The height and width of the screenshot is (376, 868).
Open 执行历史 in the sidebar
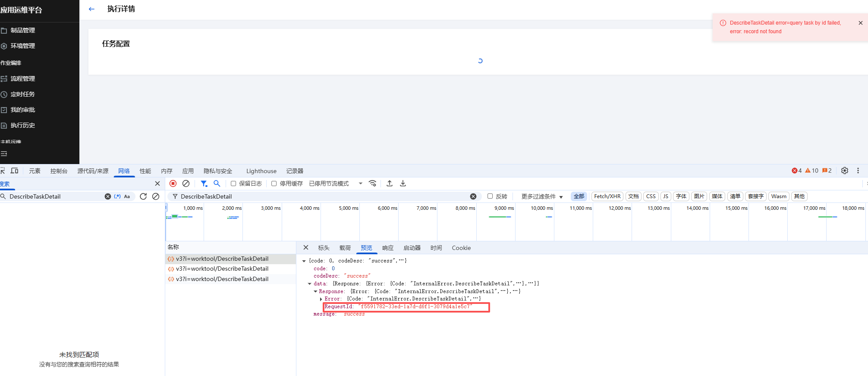pos(23,125)
